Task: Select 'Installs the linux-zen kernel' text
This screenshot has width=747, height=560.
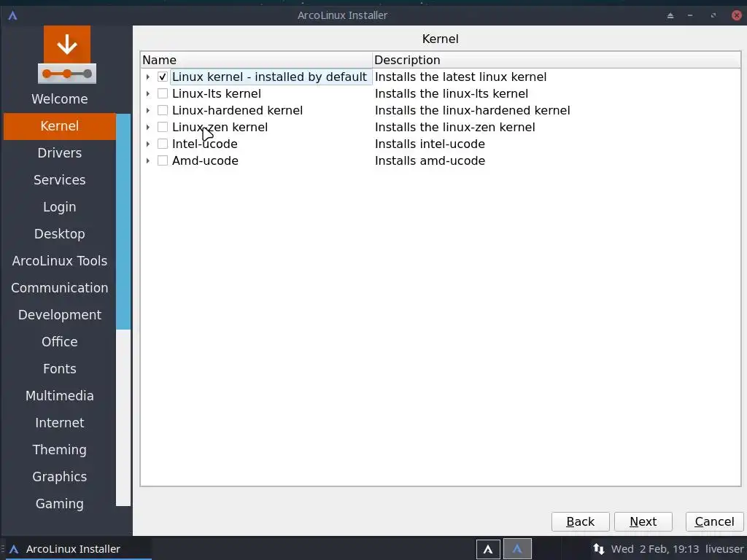Action: (x=455, y=127)
